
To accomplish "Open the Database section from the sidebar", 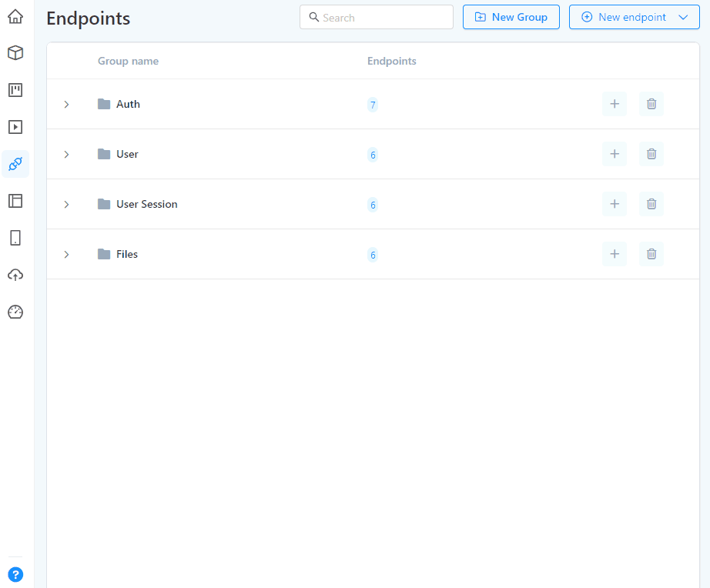I will click(x=15, y=52).
